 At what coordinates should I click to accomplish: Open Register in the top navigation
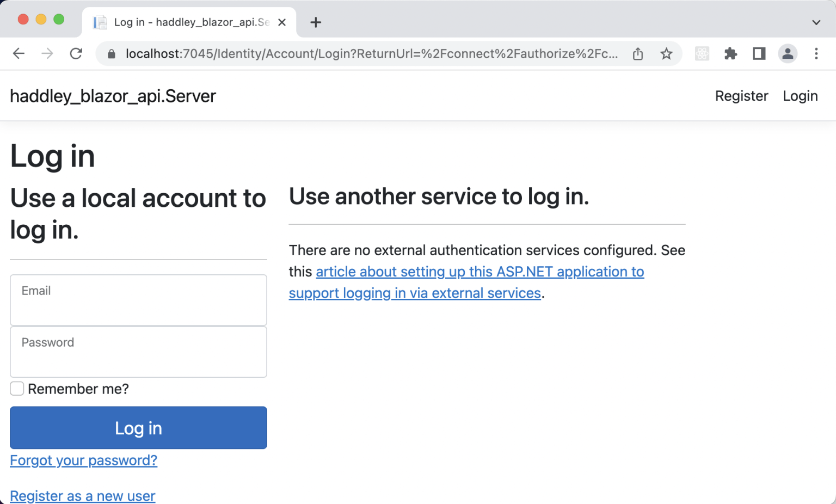pos(741,96)
